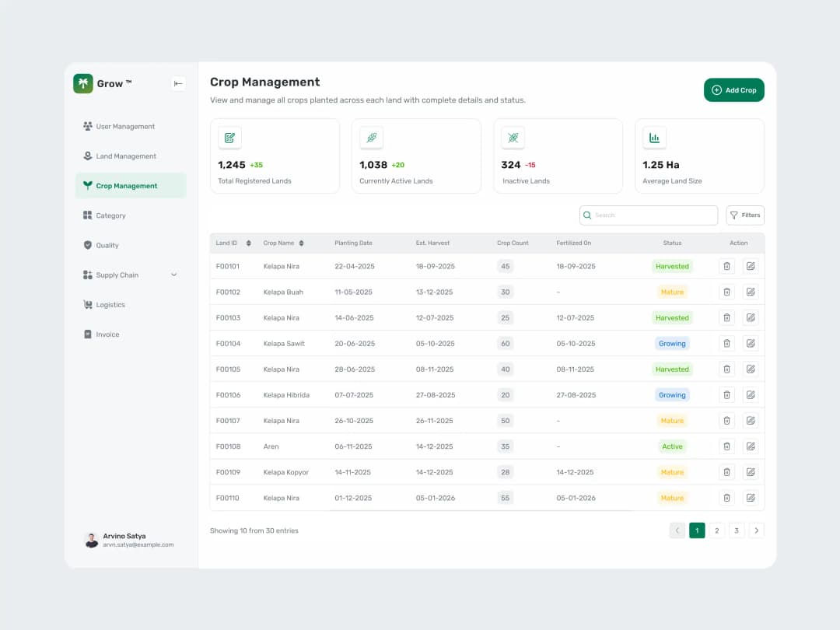This screenshot has width=840, height=630.
Task: Click the Active status of F00108
Action: pos(672,446)
